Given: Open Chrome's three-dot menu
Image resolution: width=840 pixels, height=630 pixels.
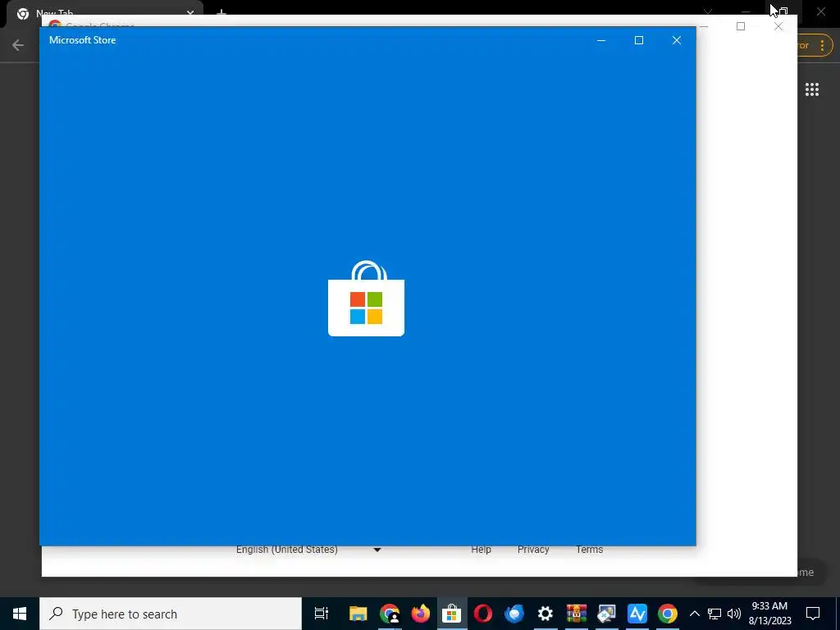Looking at the screenshot, I should 822,46.
